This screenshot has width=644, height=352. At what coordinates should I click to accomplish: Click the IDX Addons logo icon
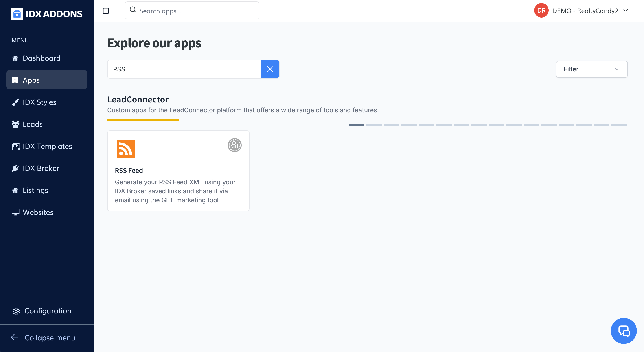pos(17,14)
